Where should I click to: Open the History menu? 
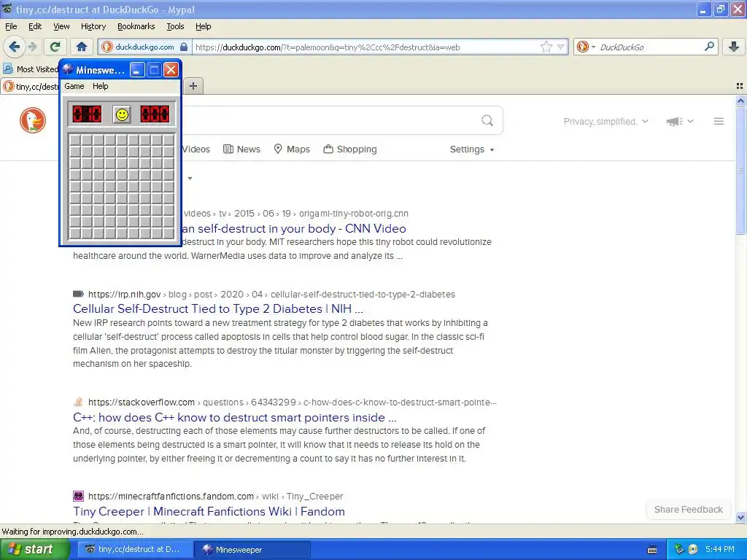[93, 26]
